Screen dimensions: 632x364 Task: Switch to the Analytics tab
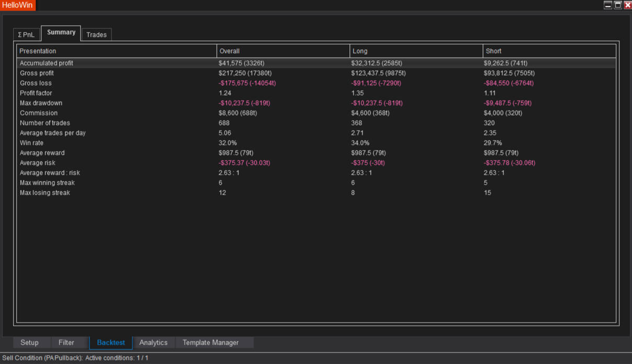153,343
